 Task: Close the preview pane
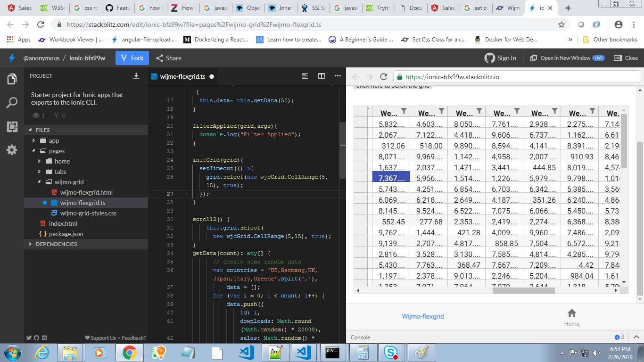point(626,58)
